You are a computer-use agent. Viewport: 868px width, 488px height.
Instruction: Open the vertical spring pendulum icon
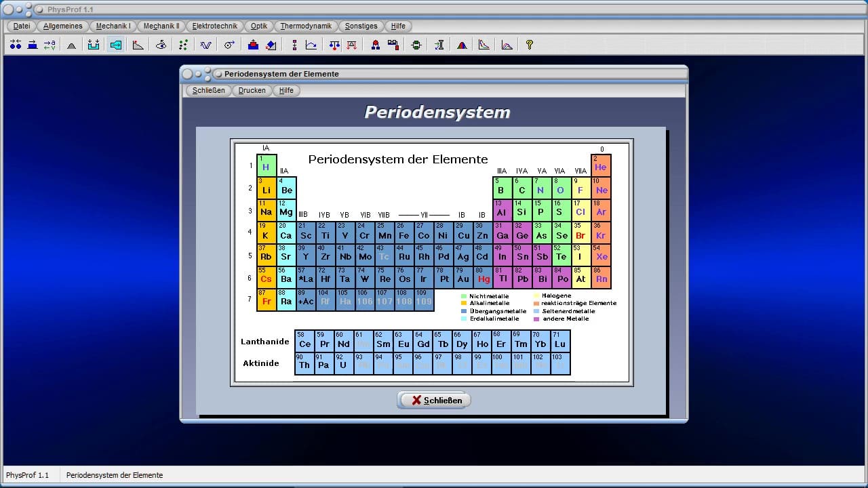tap(294, 45)
